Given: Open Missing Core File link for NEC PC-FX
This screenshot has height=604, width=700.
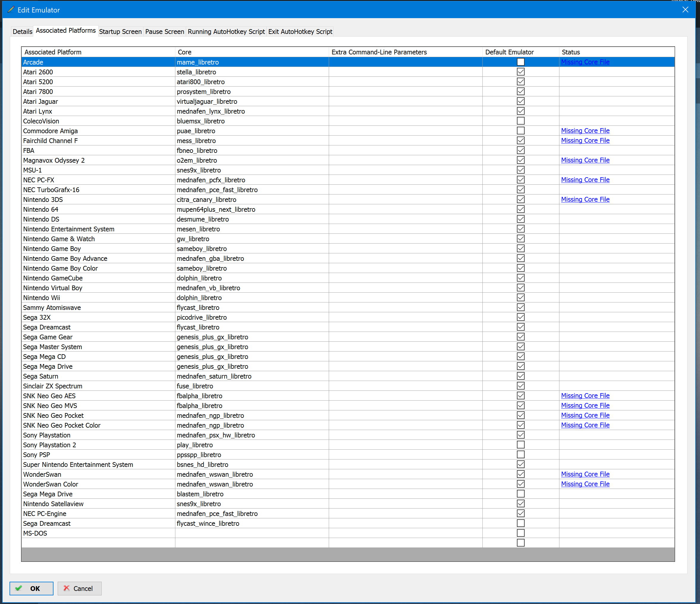Looking at the screenshot, I should [585, 180].
